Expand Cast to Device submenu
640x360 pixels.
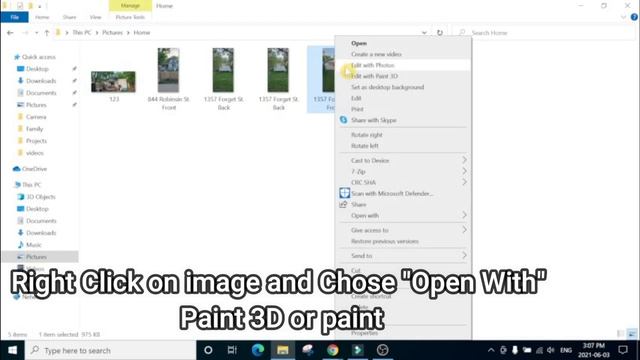click(403, 161)
